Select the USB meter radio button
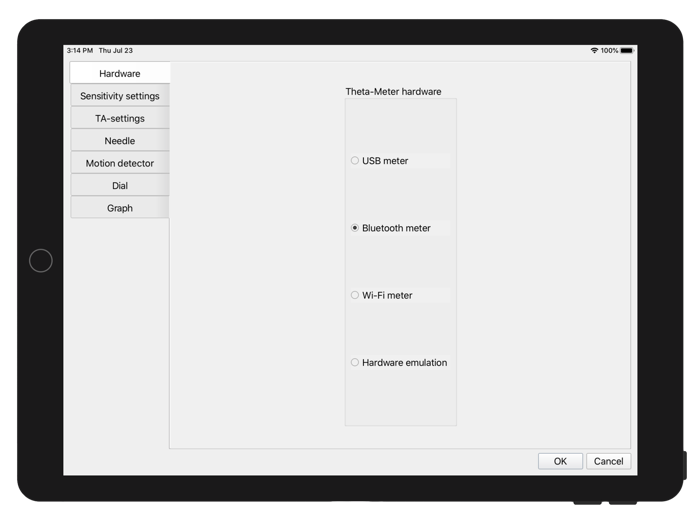This screenshot has width=700, height=525. point(354,161)
